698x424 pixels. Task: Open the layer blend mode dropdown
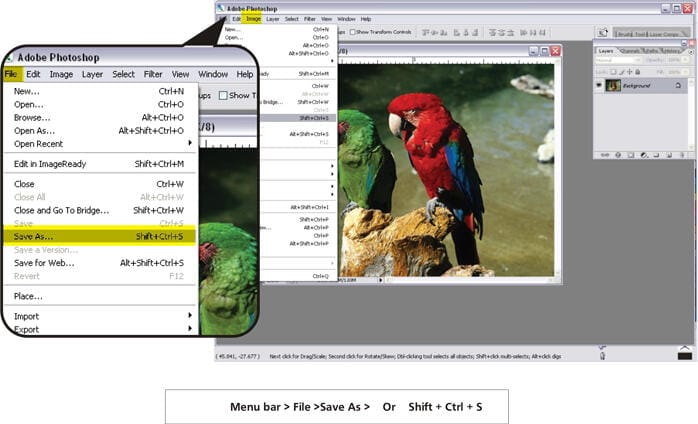click(x=617, y=60)
